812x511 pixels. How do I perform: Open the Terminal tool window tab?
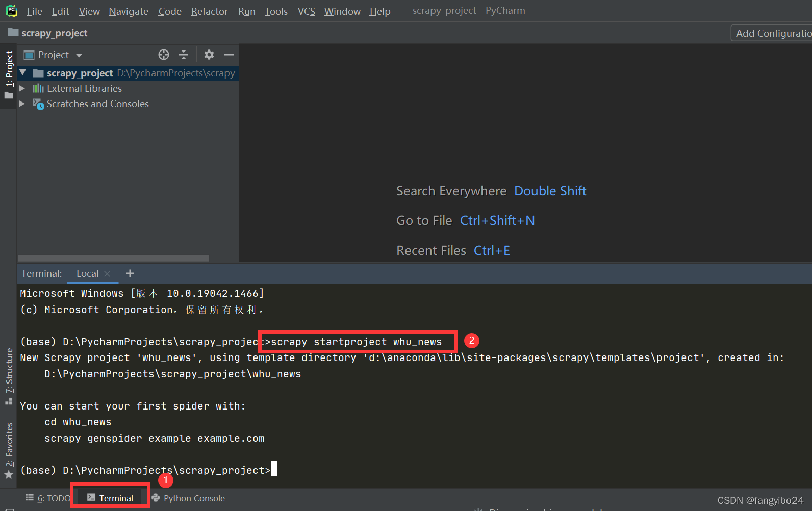pos(110,498)
